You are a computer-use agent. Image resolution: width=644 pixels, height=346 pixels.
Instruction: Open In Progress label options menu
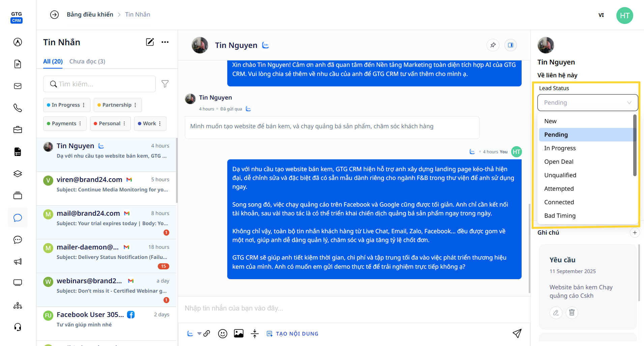pos(84,105)
